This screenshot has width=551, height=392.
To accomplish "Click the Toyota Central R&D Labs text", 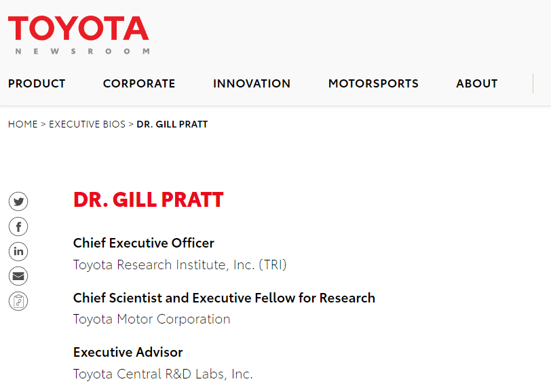I will [x=163, y=374].
